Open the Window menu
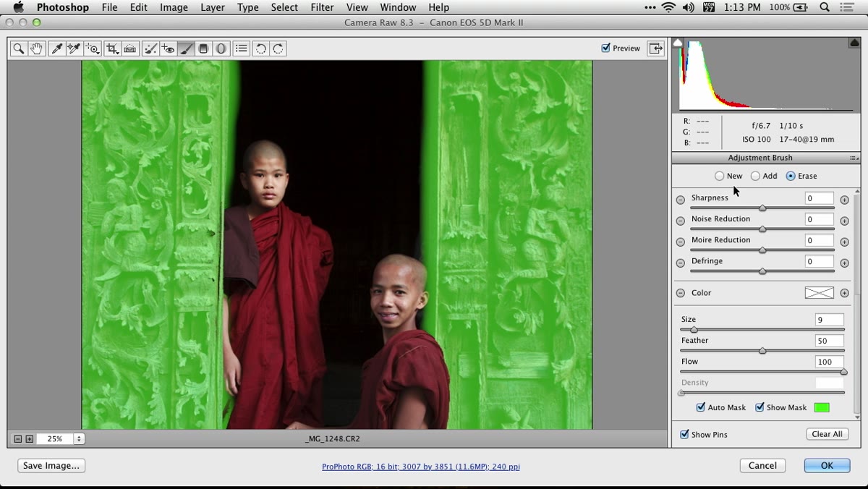This screenshot has height=489, width=868. tap(398, 7)
